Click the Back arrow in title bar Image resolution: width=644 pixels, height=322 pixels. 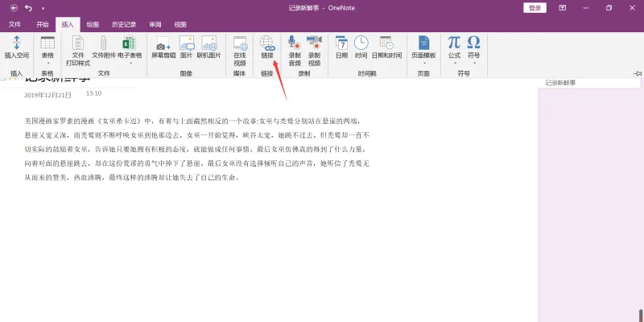click(x=14, y=8)
